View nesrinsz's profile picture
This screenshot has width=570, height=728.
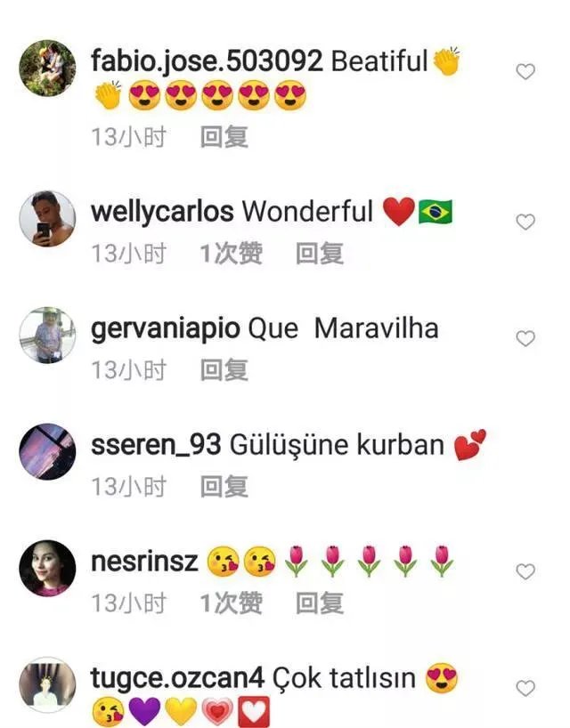(47, 569)
